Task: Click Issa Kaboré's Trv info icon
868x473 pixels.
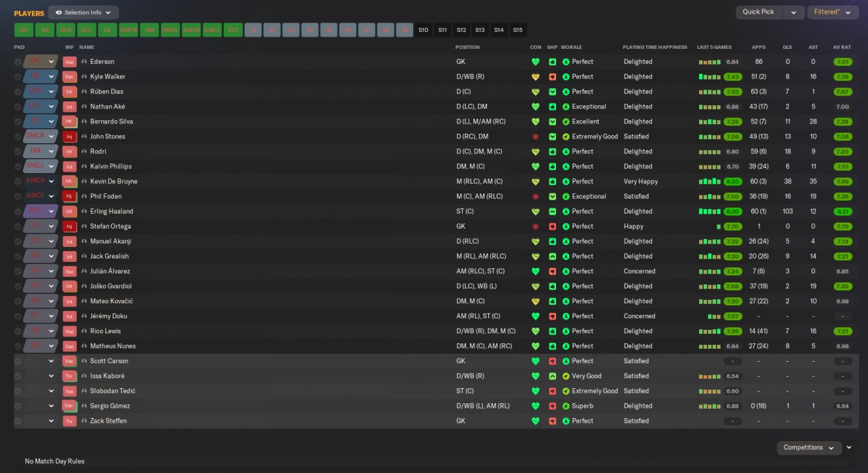Action: click(69, 376)
